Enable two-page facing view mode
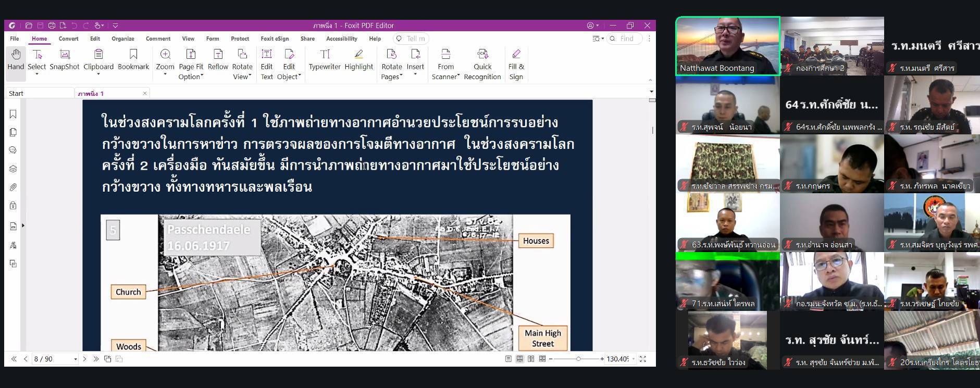The height and width of the screenshot is (388, 980). (531, 359)
